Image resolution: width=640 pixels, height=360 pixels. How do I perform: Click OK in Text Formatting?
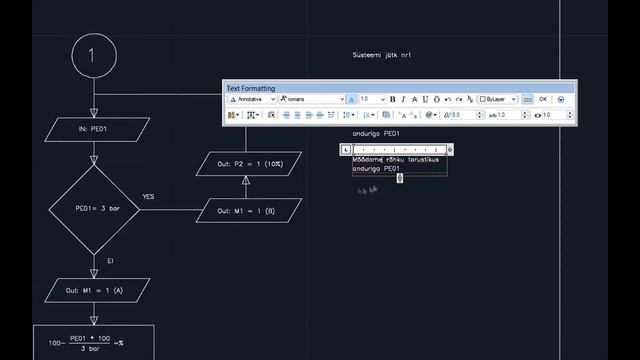click(543, 99)
